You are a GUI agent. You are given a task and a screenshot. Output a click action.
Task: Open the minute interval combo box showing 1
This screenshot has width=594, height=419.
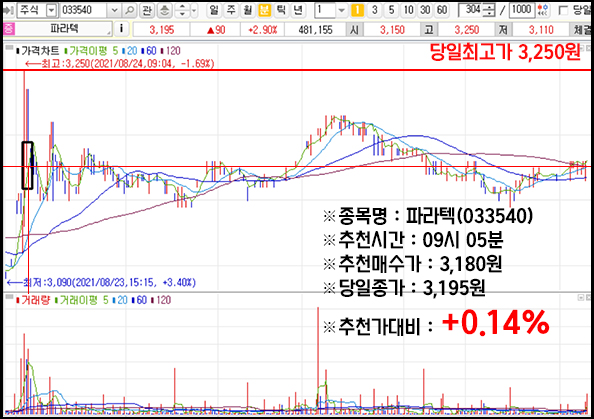(330, 10)
